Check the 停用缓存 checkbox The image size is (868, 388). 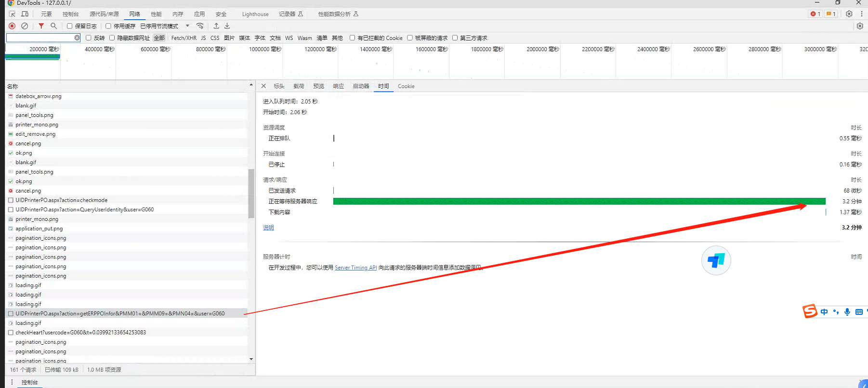[108, 26]
